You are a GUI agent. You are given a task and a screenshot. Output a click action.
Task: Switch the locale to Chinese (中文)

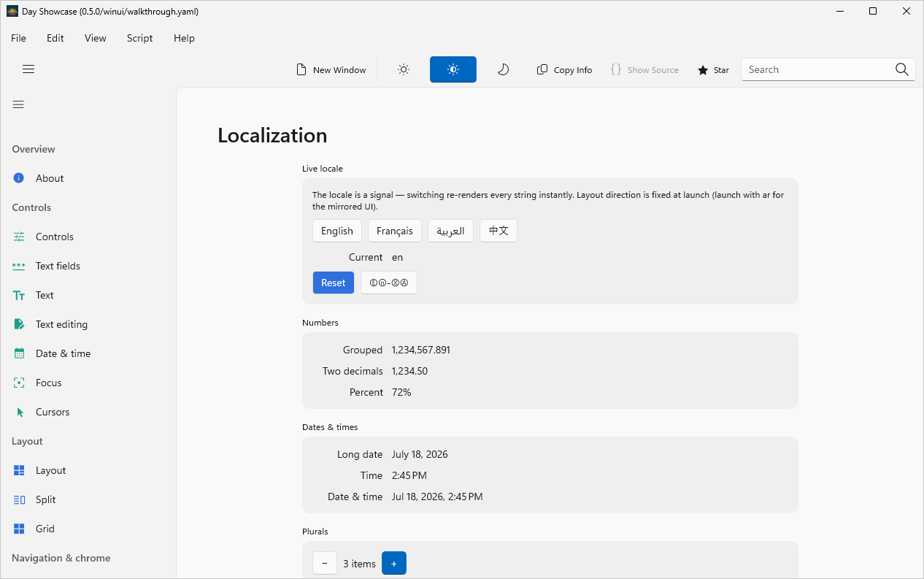[498, 231]
